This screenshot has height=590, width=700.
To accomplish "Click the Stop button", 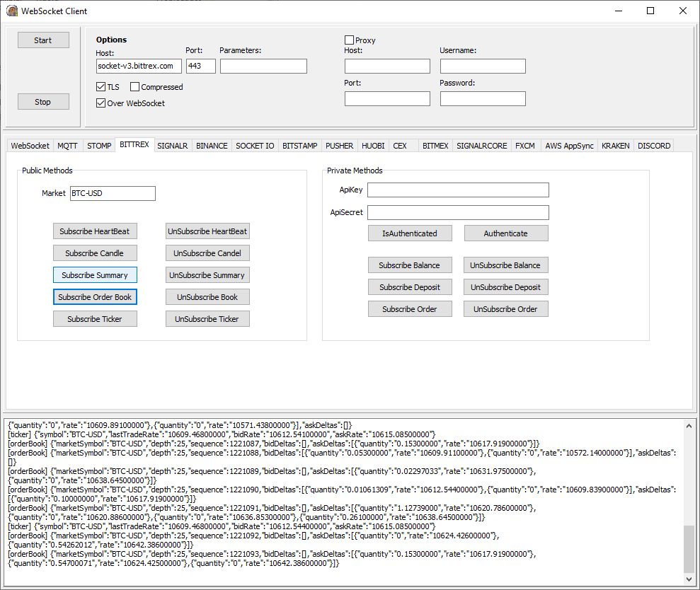I will 43,102.
